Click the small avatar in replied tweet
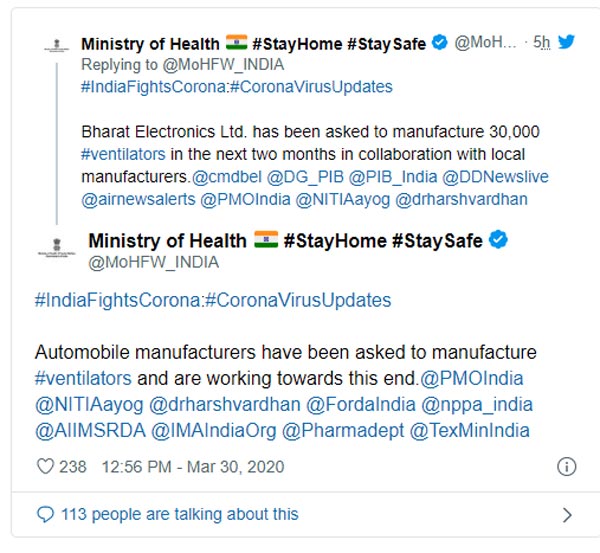Screen dimensions: 600x553 point(57,45)
